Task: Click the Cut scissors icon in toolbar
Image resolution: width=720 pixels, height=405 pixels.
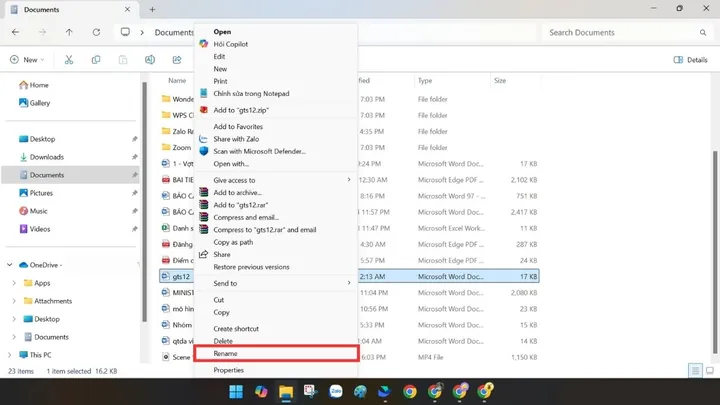Action: (x=69, y=60)
